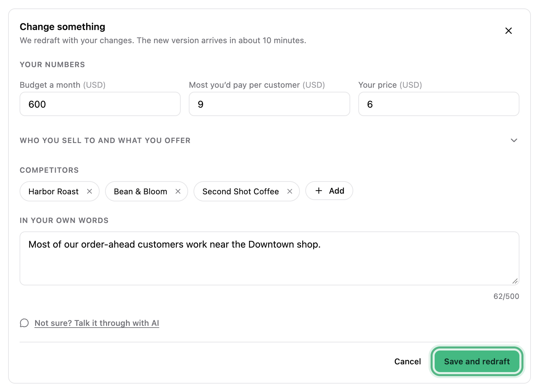The height and width of the screenshot is (392, 539).
Task: Remove Bean & Bloom competitor chip
Action: coord(178,191)
